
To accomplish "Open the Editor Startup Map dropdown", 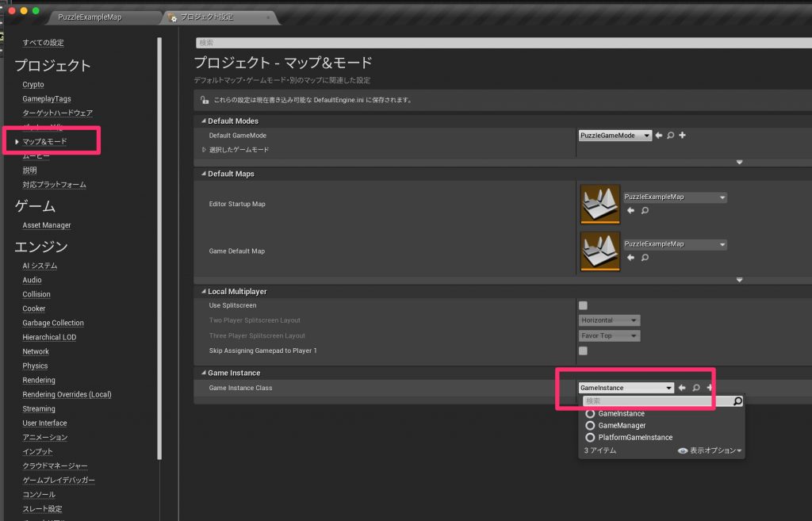I will pyautogui.click(x=675, y=197).
